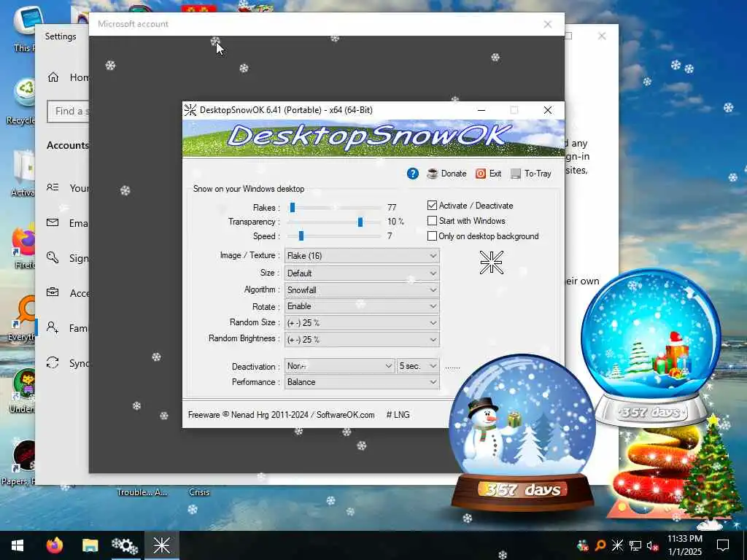Click the Freeware SoftwareOK.com footer text
This screenshot has width=747, height=560.
point(281,415)
